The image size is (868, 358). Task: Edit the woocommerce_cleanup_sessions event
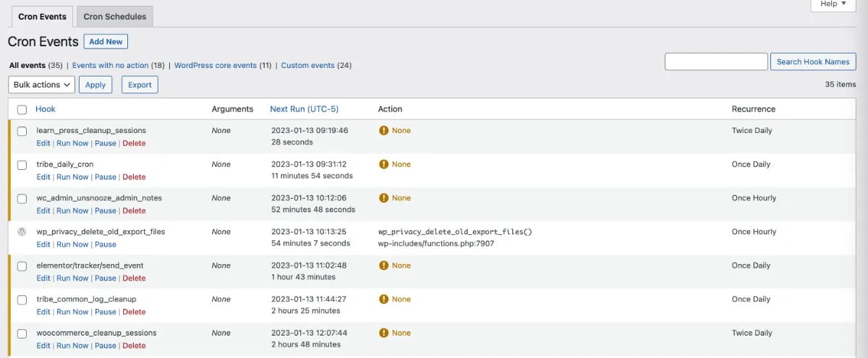[x=43, y=346]
